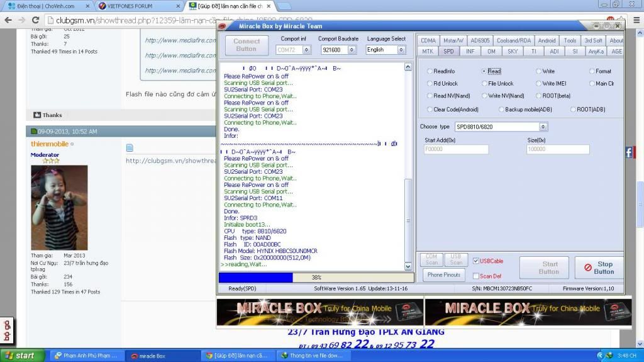Screen dimensions: 644x362
Task: Open the Language Select dropdown
Action: tap(401, 50)
